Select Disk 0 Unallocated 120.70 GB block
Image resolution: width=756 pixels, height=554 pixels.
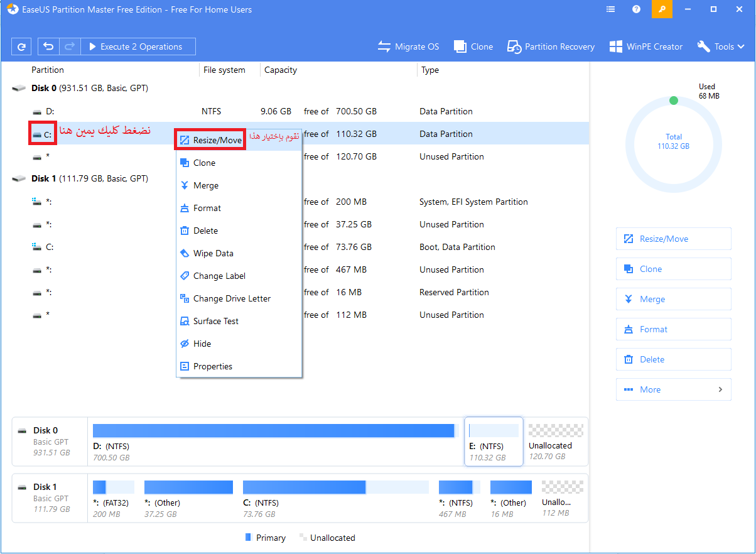point(556,442)
